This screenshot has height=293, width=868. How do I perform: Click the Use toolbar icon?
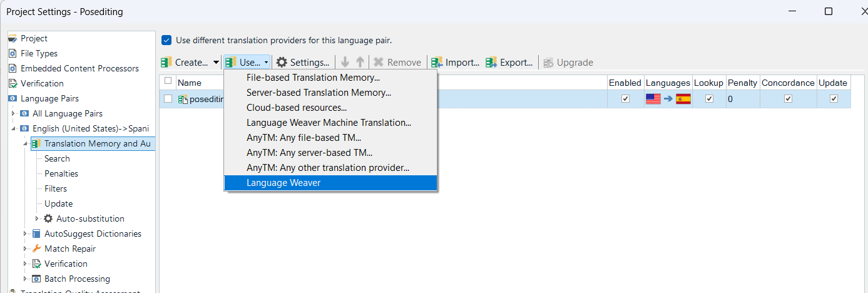(232, 62)
